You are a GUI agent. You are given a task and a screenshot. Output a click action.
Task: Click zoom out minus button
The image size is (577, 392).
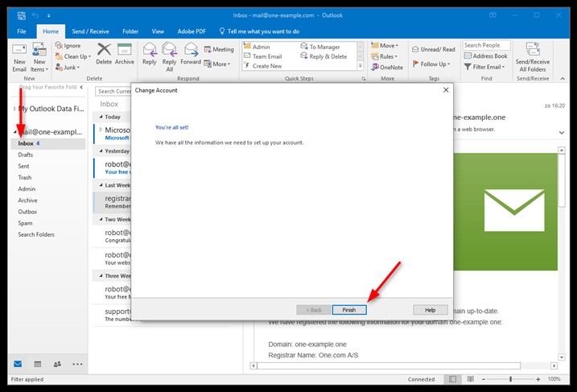pos(484,379)
